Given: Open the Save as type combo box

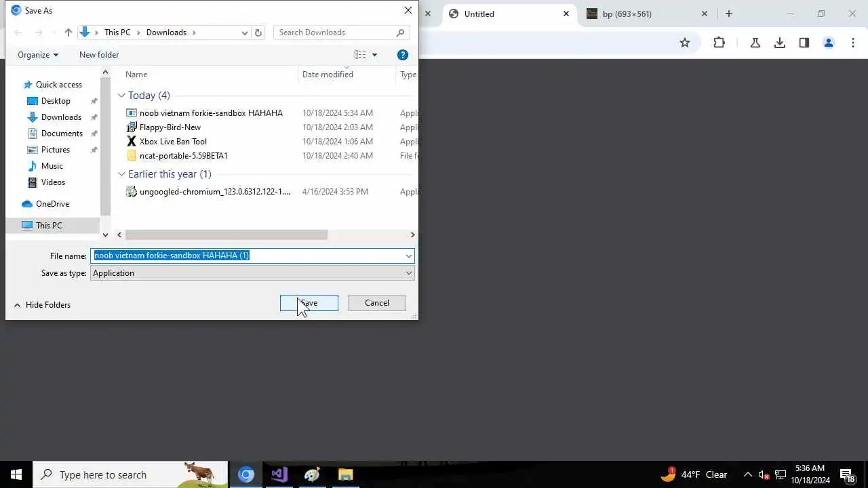Looking at the screenshot, I should coord(252,273).
